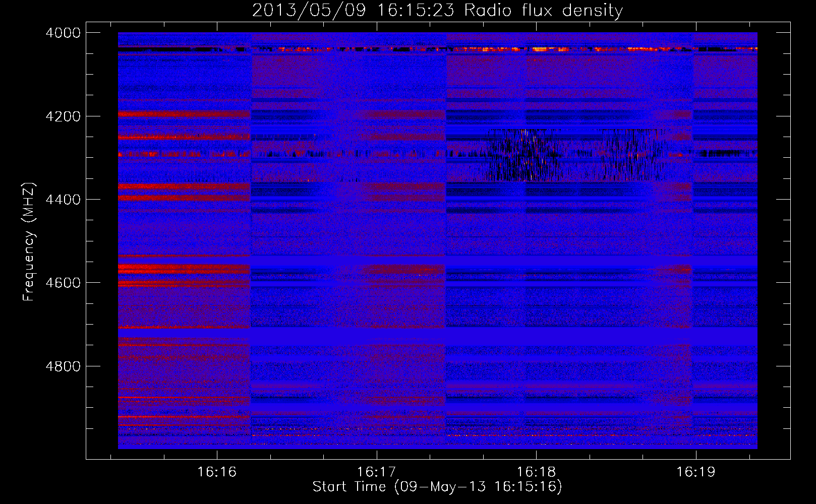Image resolution: width=816 pixels, height=504 pixels.
Task: Click the 16:19 time axis label
Action: (696, 472)
